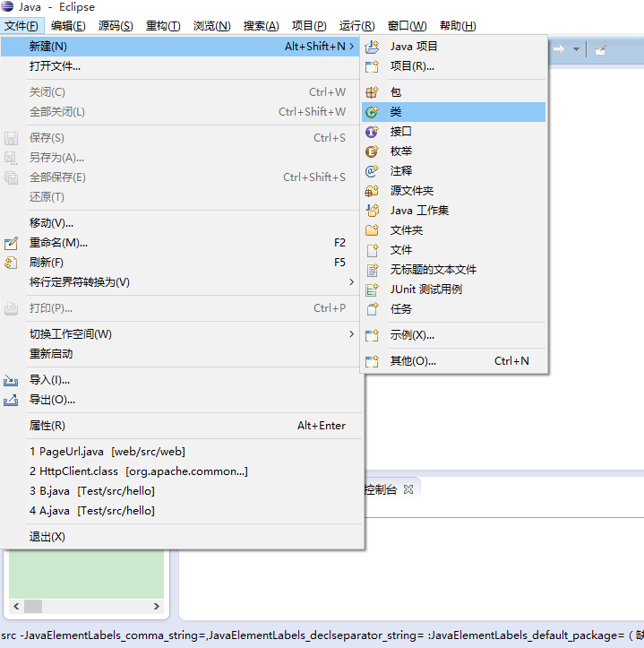Click the 项目(R)... wizard icon
Image resolution: width=644 pixels, height=648 pixels.
372,66
